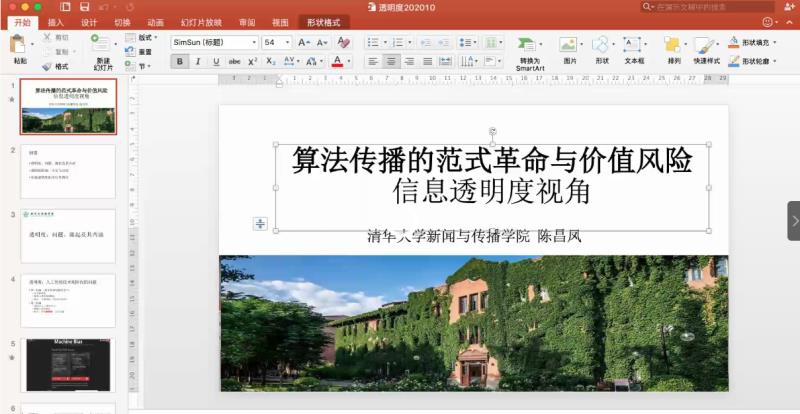
Task: Toggle Underline formatting
Action: tap(216, 62)
